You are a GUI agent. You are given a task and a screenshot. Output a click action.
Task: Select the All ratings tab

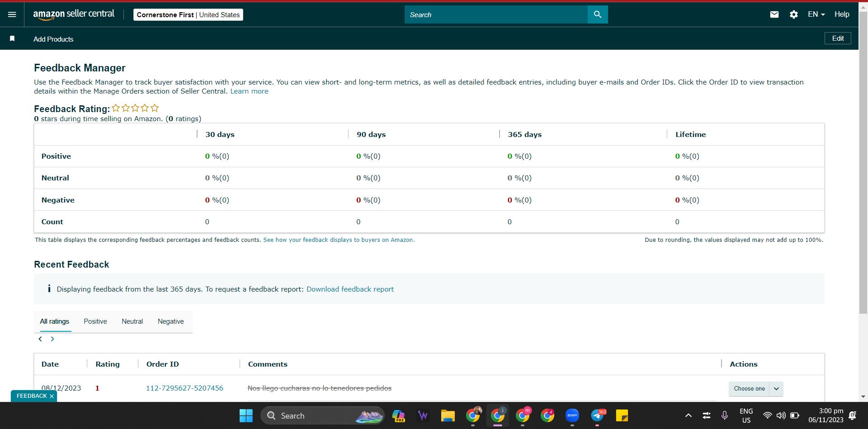[x=55, y=321]
